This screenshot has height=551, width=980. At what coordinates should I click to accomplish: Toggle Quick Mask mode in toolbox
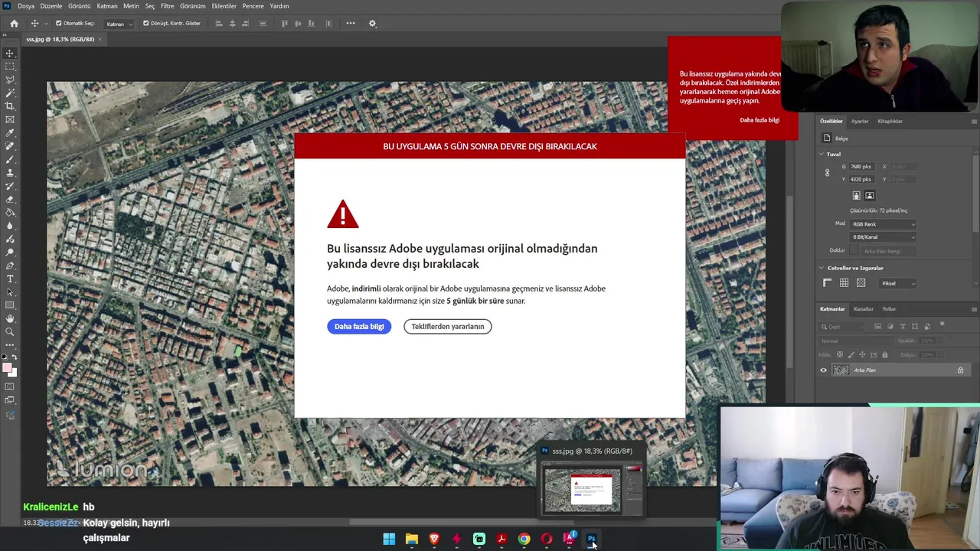pyautogui.click(x=10, y=387)
